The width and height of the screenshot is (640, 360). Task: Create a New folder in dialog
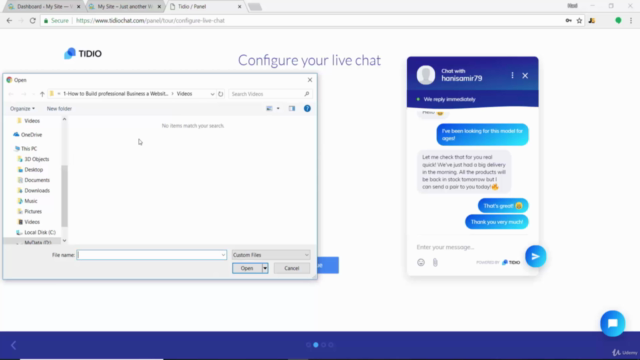tap(59, 109)
